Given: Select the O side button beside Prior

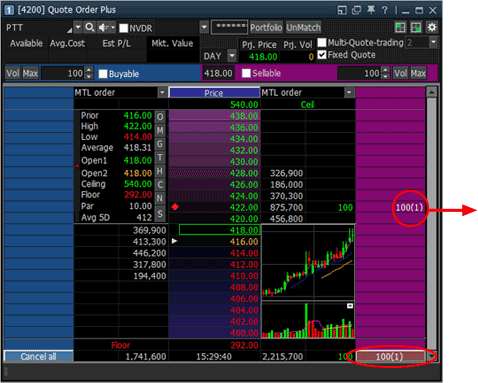Looking at the screenshot, I should (160, 117).
